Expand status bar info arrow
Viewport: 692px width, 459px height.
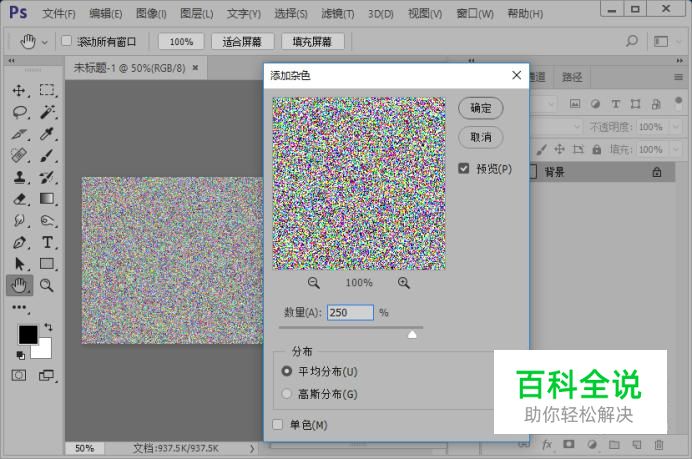tap(252, 448)
